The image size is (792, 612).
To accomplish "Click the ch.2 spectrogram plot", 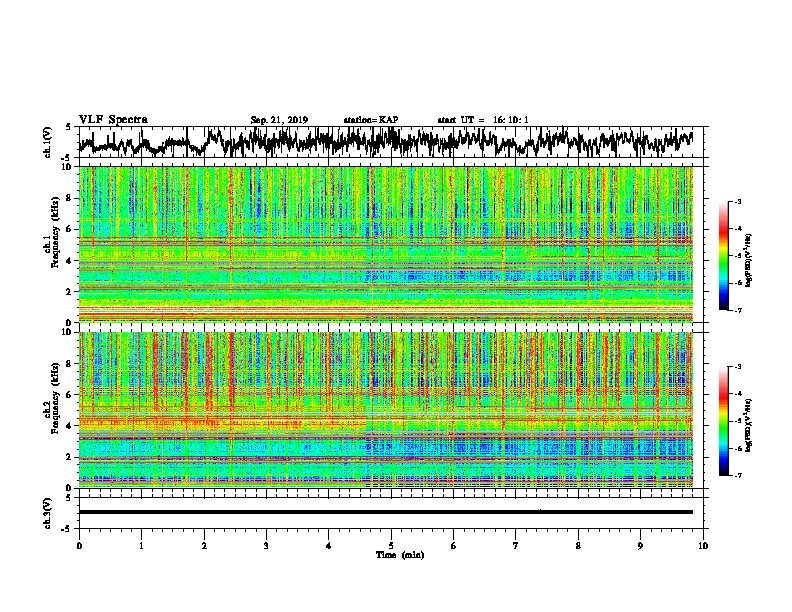I will point(386,410).
